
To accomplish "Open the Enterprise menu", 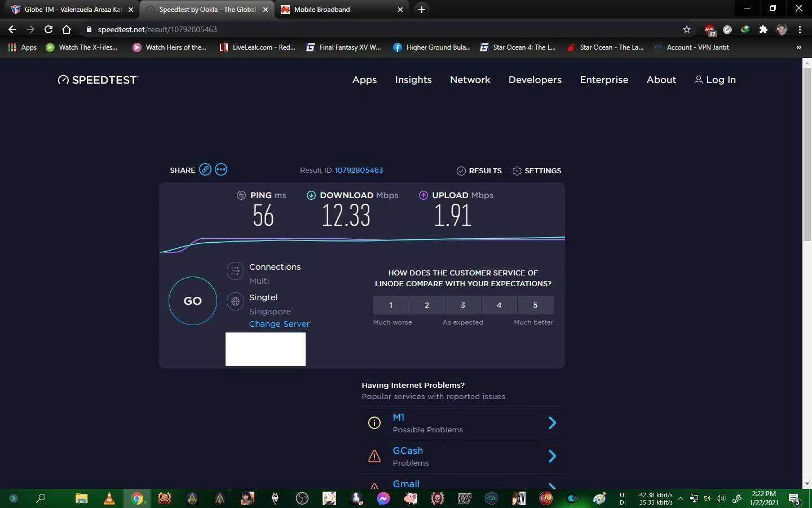I will pos(604,80).
